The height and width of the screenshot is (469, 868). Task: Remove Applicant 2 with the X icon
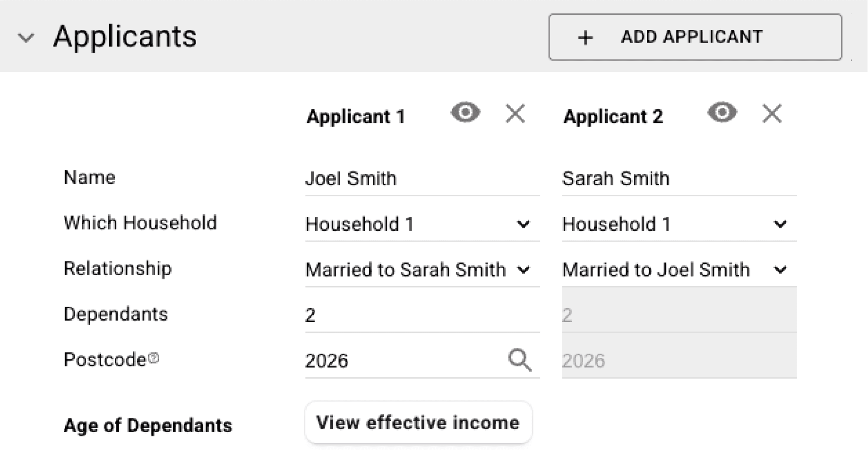[x=772, y=113]
